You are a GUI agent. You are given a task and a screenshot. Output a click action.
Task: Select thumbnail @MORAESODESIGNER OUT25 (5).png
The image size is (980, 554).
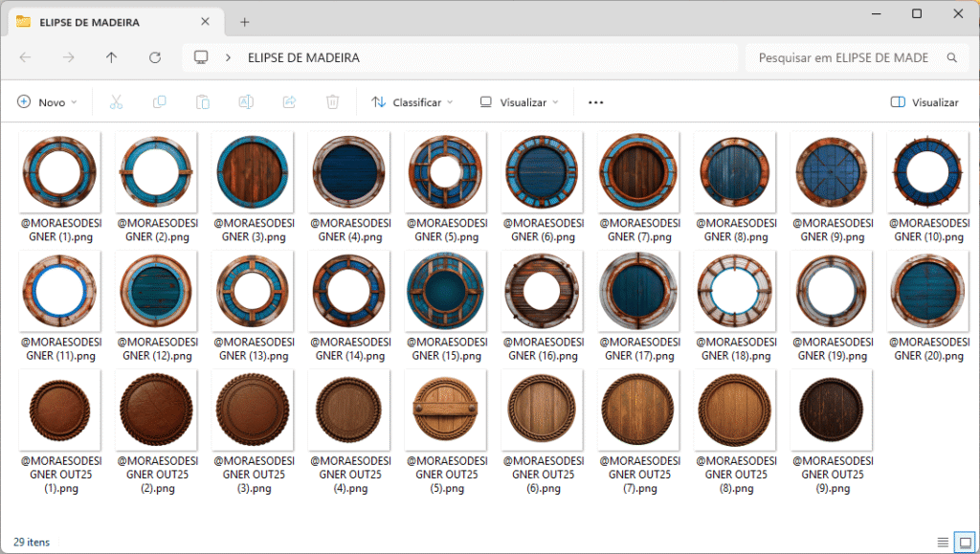[x=446, y=432]
